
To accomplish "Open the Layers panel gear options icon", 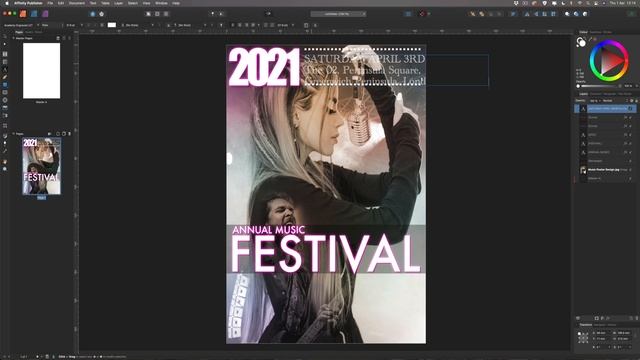I will point(631,100).
